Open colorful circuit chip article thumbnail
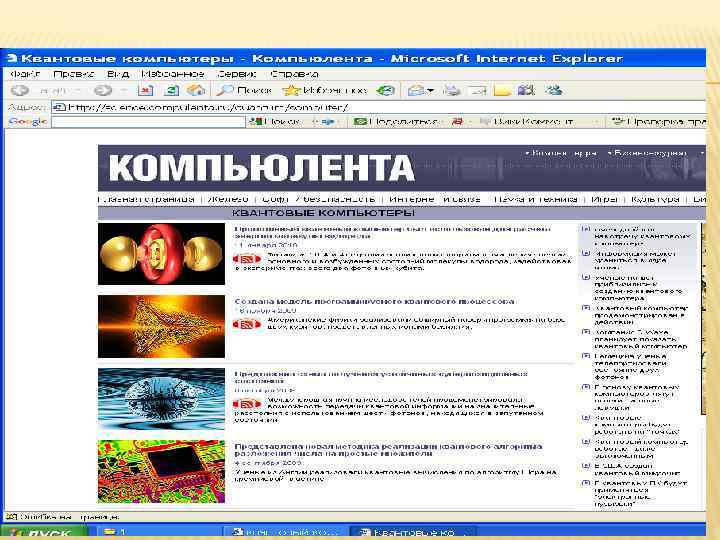 pyautogui.click(x=162, y=472)
